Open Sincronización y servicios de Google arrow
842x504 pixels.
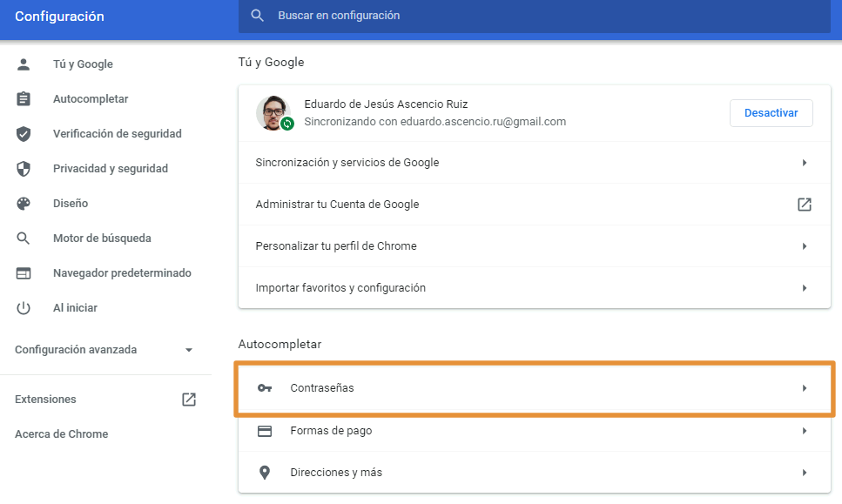pyautogui.click(x=804, y=163)
